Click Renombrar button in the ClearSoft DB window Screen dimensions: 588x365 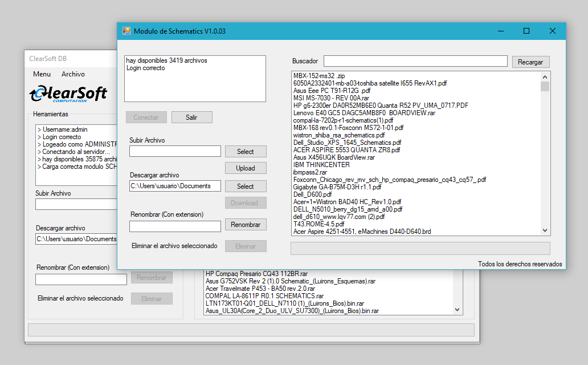pos(152,278)
